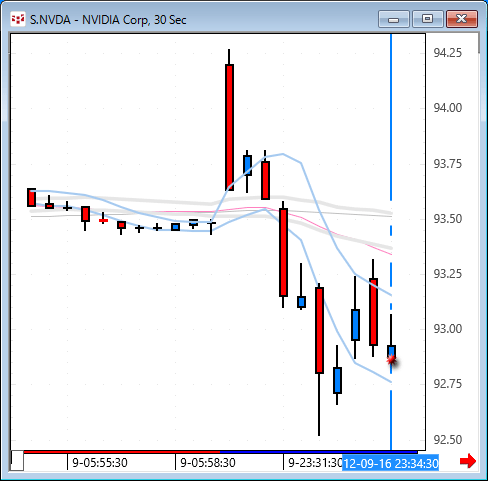Click the 92.75 price scale label
Image resolution: width=488 pixels, height=481 pixels.
pos(448,384)
